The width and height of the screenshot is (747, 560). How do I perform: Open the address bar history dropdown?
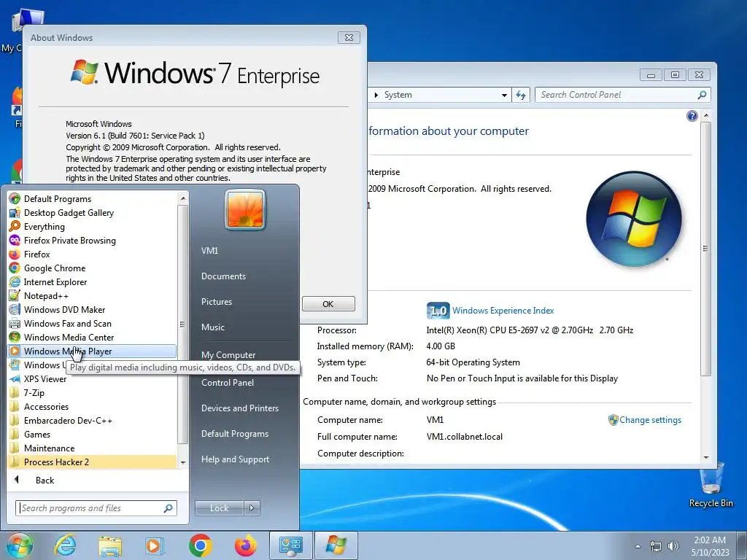(x=504, y=95)
